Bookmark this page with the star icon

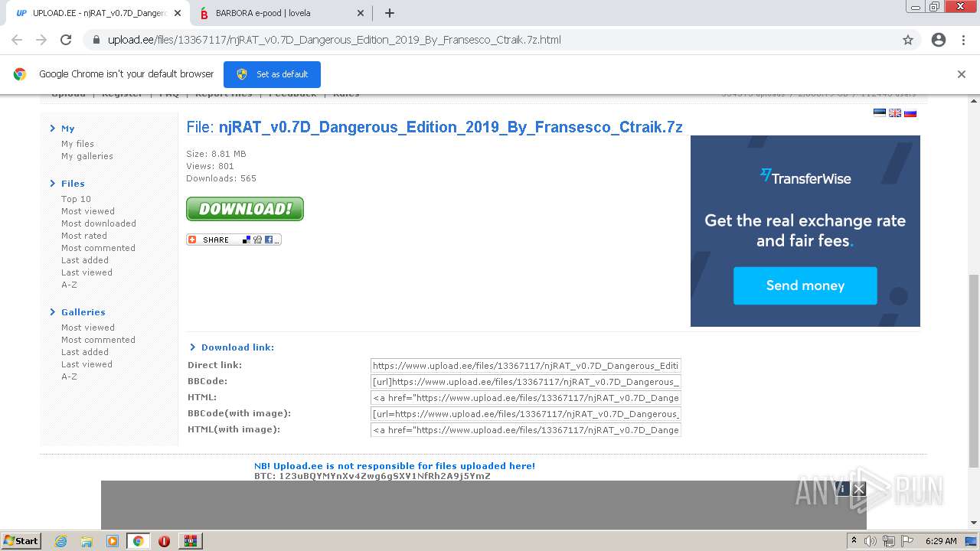[908, 40]
